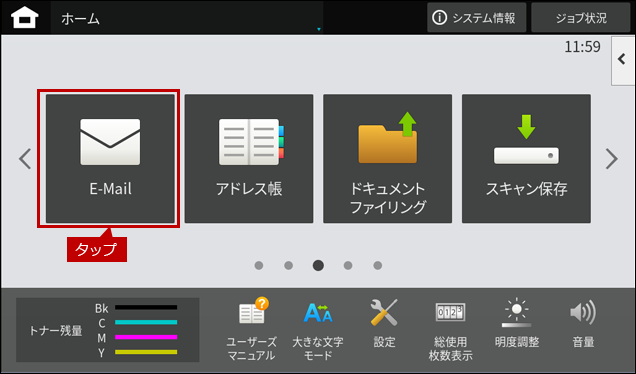
Task: Open 音量 volume control
Action: 583,324
